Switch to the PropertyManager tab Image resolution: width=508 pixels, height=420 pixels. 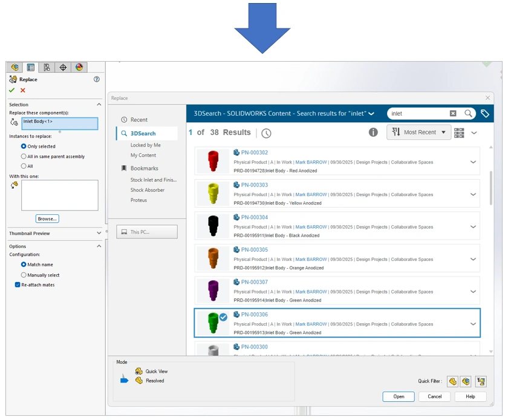pos(30,67)
